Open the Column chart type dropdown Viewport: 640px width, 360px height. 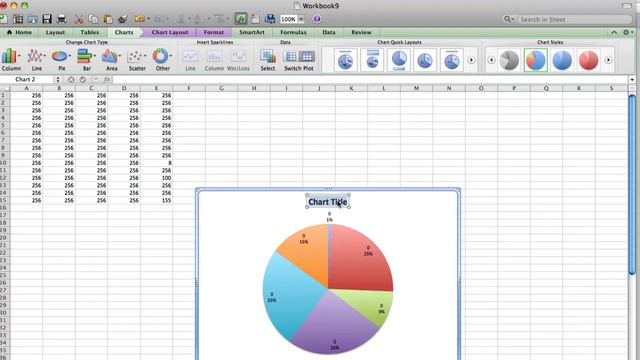coord(20,56)
